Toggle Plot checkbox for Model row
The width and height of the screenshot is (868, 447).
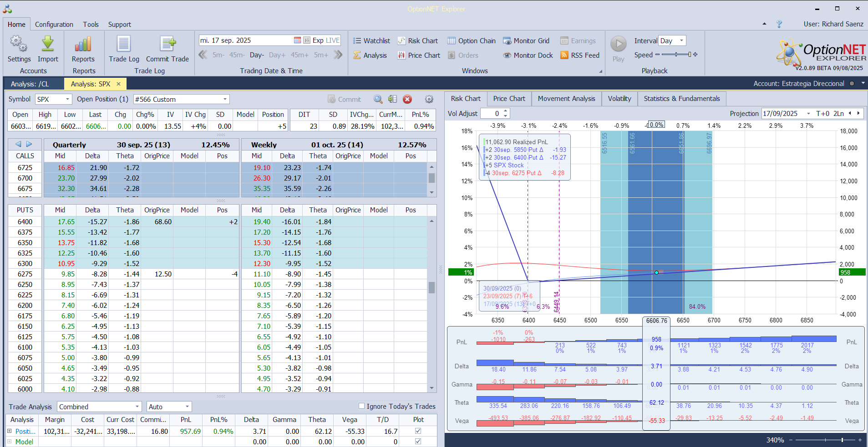(x=418, y=442)
